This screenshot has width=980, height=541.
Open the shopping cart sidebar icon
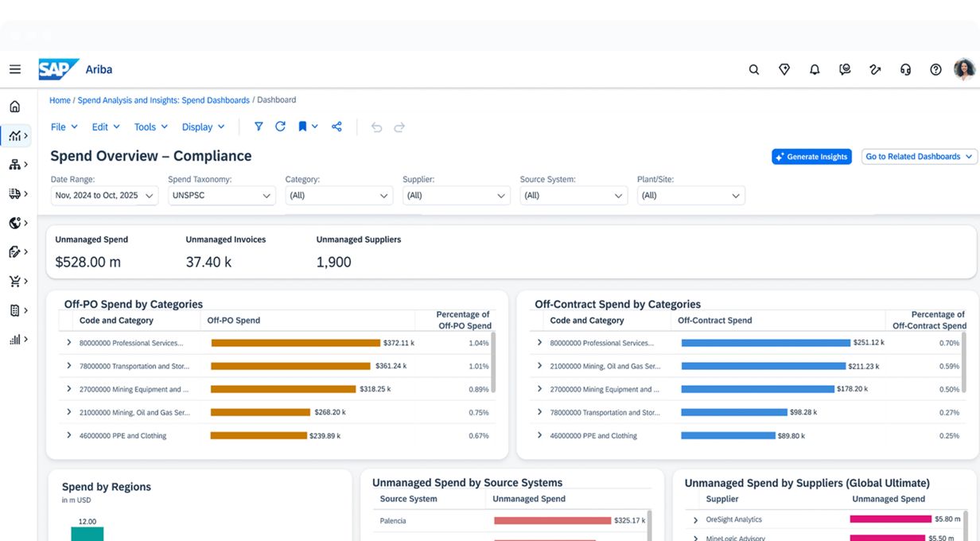[x=15, y=281]
